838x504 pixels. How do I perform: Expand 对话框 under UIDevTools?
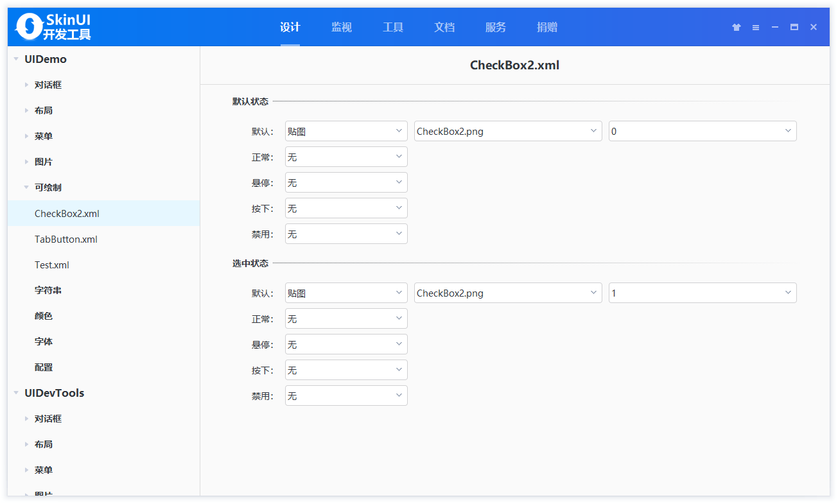[x=26, y=419]
